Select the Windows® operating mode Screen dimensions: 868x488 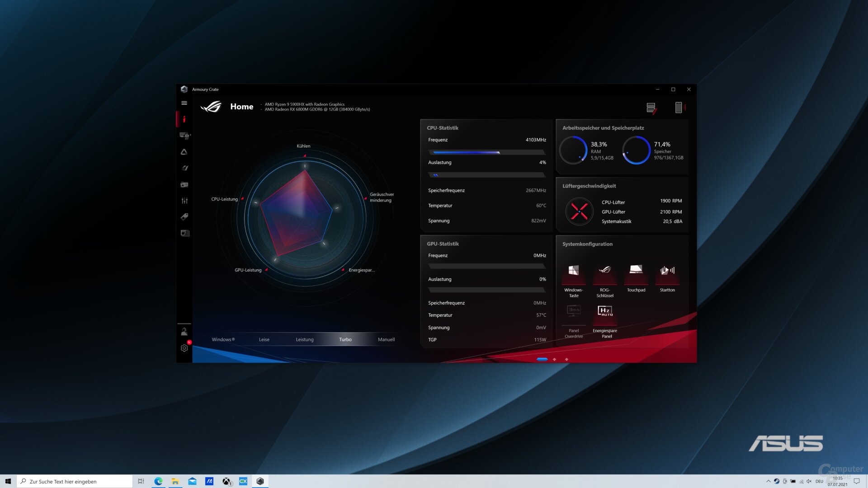[223, 339]
